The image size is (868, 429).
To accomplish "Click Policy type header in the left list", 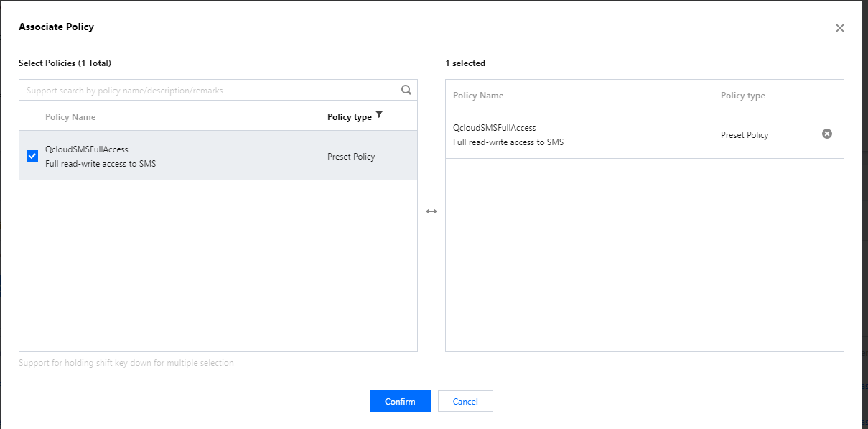I will 349,117.
